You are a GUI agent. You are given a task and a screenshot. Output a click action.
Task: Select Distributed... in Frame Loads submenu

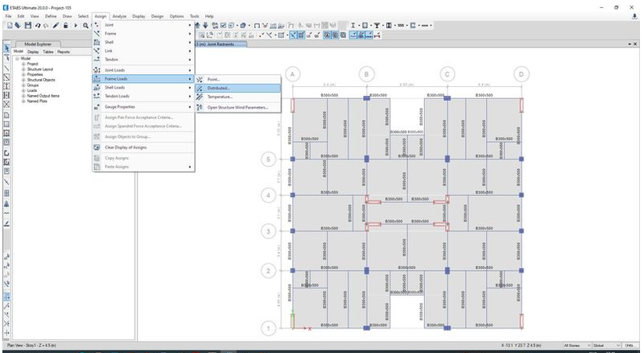[x=238, y=88]
